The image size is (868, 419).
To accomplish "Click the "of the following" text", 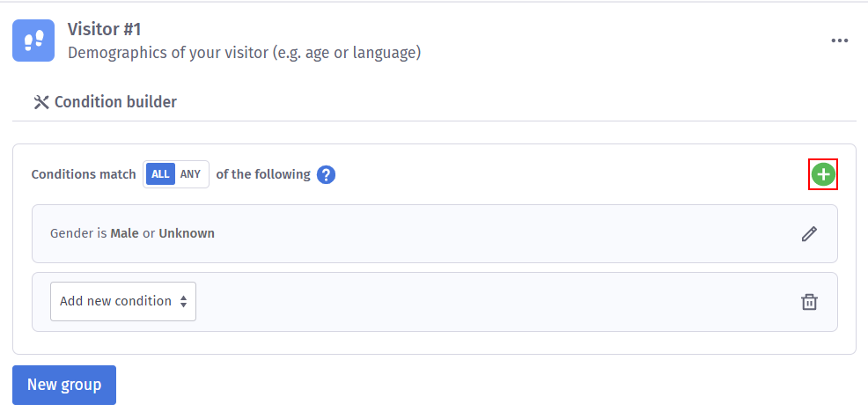I will [263, 174].
